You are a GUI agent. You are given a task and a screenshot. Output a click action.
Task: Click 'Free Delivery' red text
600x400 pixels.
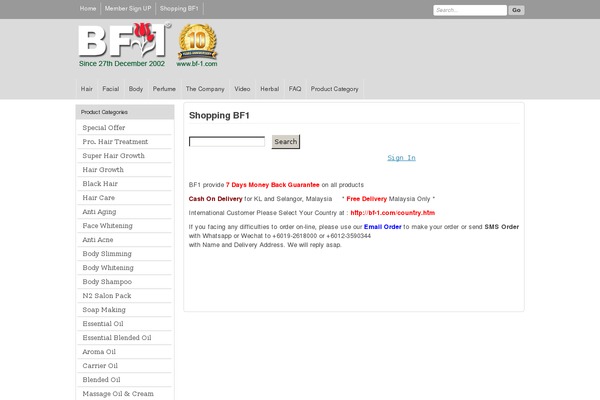click(367, 199)
